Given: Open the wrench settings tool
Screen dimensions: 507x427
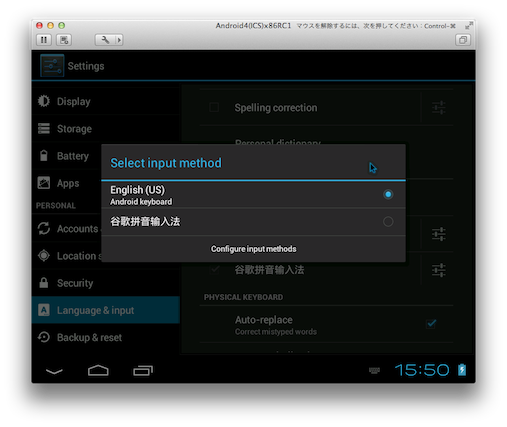Looking at the screenshot, I should pyautogui.click(x=105, y=40).
